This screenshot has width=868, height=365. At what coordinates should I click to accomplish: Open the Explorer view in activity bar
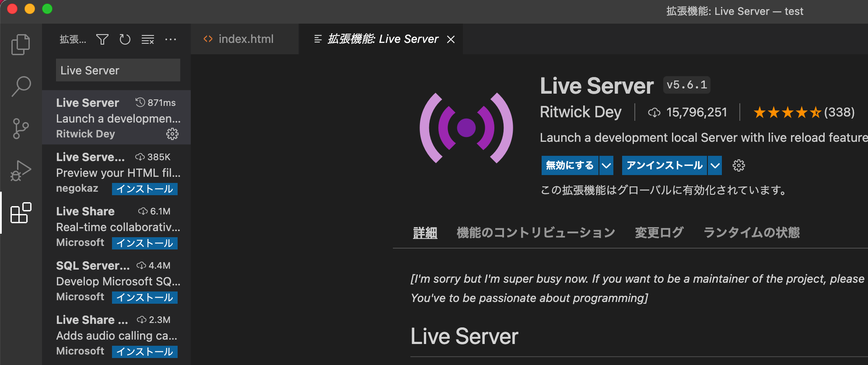[x=21, y=44]
